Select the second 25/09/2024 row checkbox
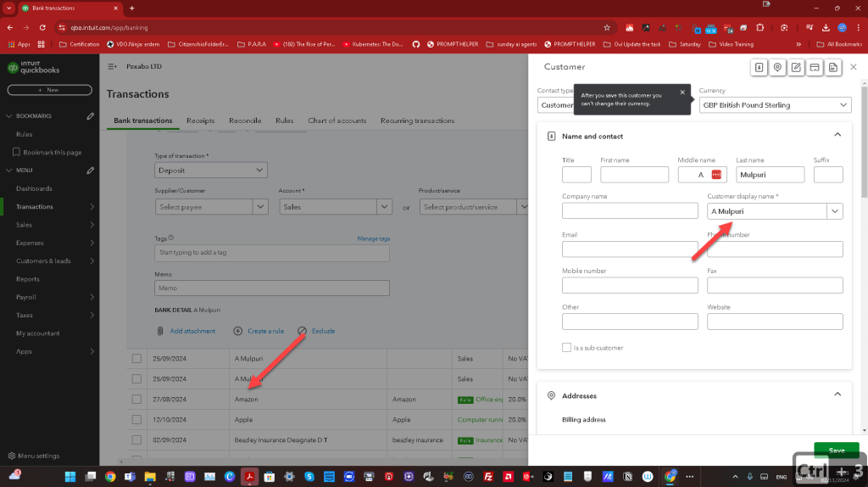The image size is (868, 487). [136, 379]
